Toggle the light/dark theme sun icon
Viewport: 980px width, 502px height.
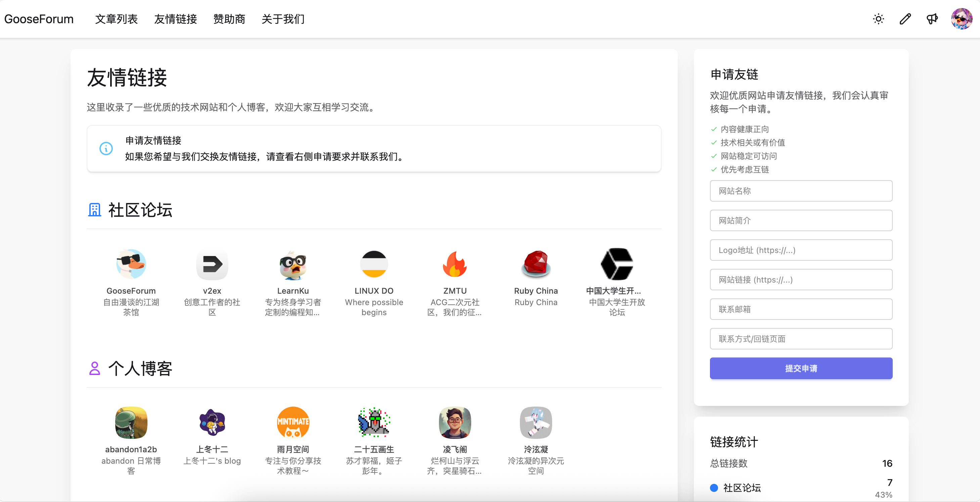[879, 19]
